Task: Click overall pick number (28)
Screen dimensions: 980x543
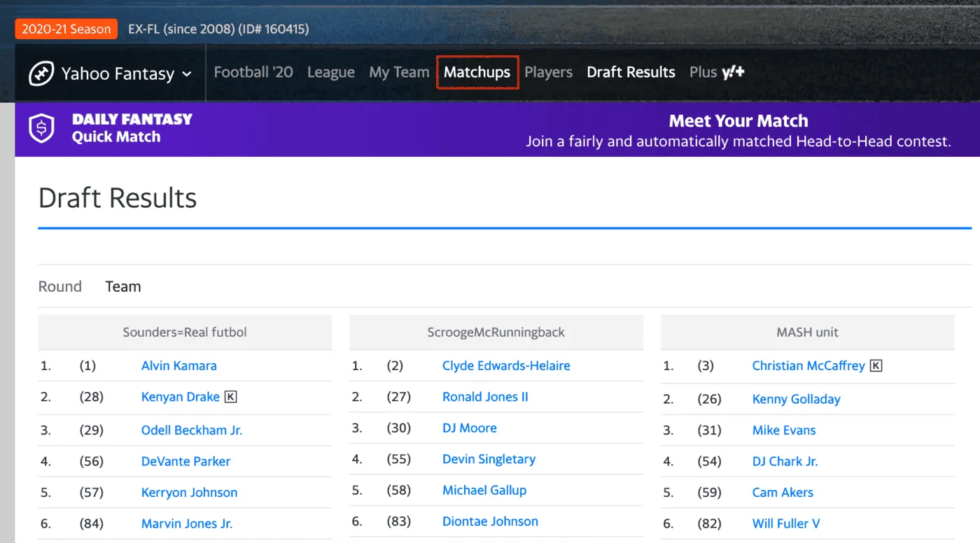Action: tap(92, 397)
